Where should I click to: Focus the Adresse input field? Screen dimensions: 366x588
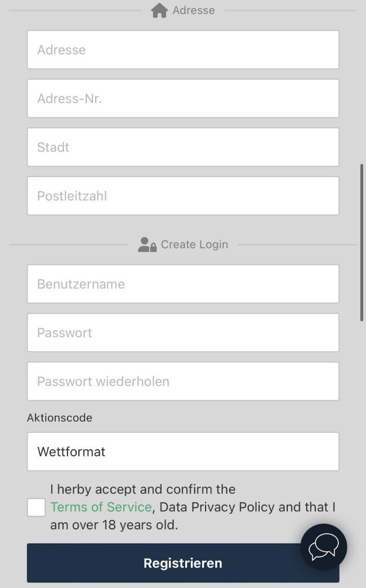pos(183,50)
